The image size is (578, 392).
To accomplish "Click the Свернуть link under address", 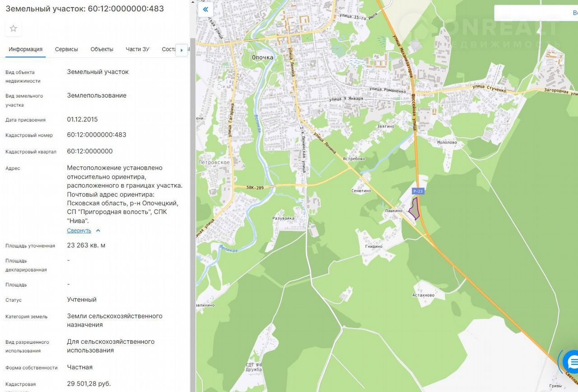I will pyautogui.click(x=79, y=231).
